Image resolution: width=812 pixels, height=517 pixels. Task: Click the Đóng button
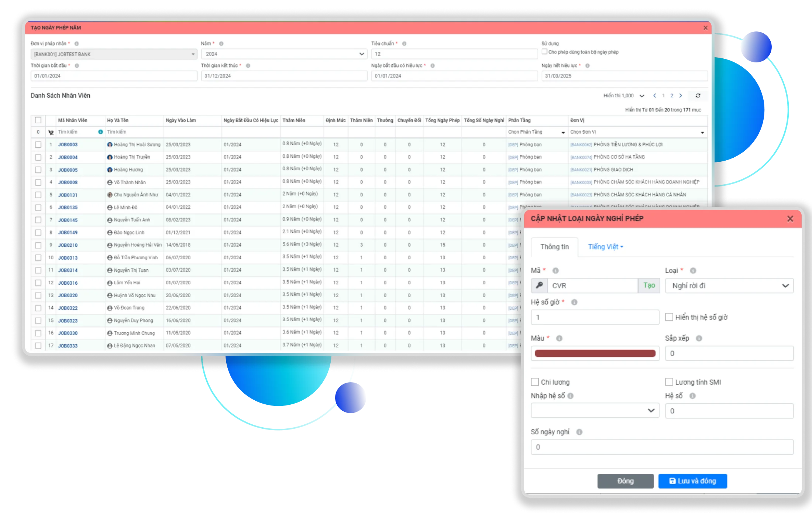625,481
